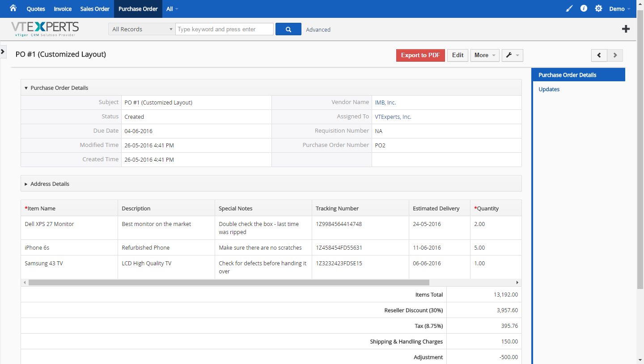This screenshot has width=644, height=364.
Task: Click the LCD High Quality TV description
Action: point(147,264)
